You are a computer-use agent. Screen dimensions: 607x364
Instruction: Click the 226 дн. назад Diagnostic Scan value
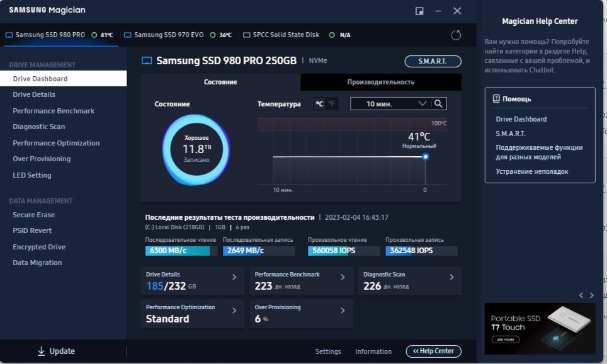(x=386, y=286)
